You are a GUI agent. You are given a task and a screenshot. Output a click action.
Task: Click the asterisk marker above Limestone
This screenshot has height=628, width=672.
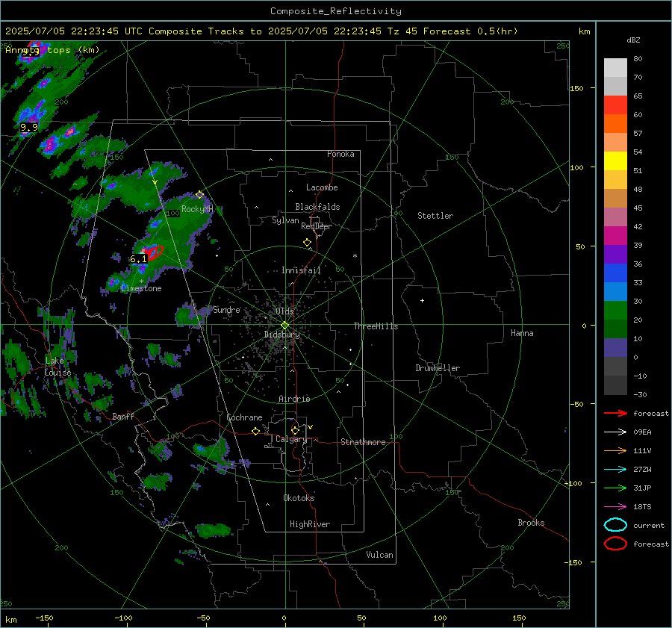[x=141, y=282]
